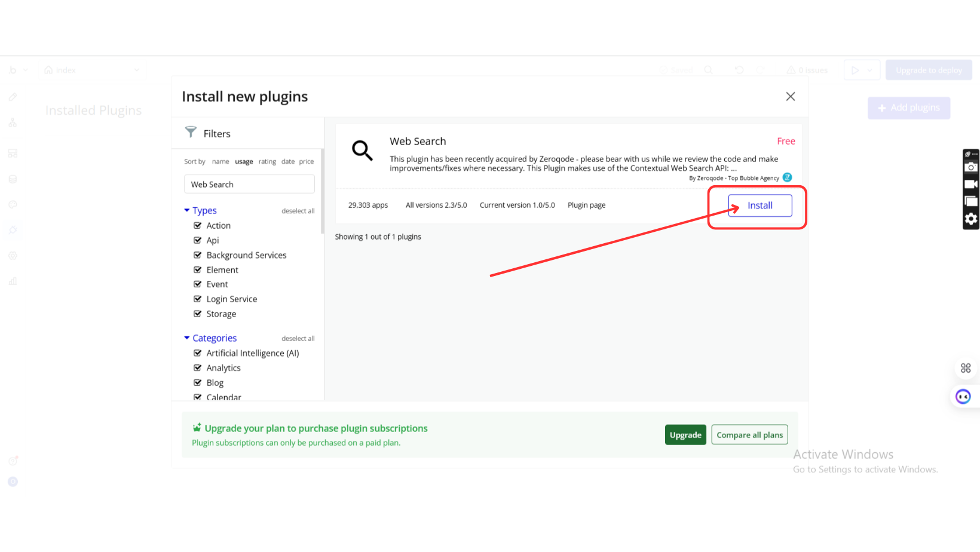Click the green Upgrade button
The height and width of the screenshot is (552, 980).
(x=685, y=435)
